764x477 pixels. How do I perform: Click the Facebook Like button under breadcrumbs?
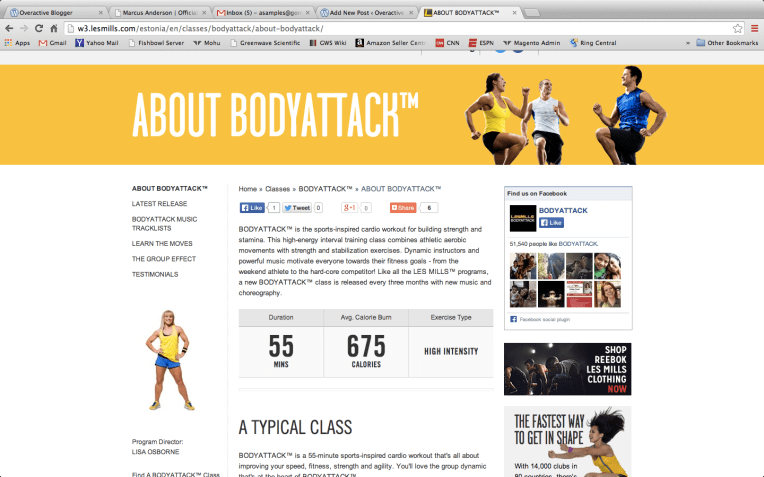point(252,208)
